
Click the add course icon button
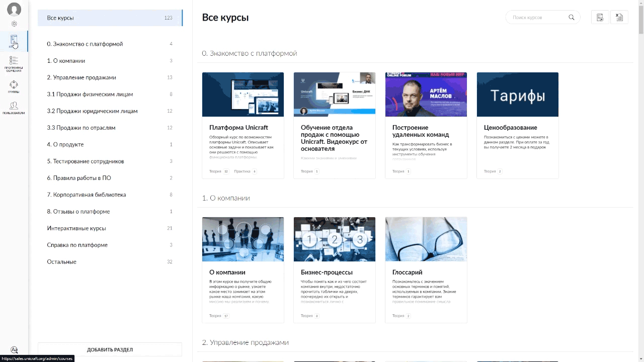coord(600,18)
